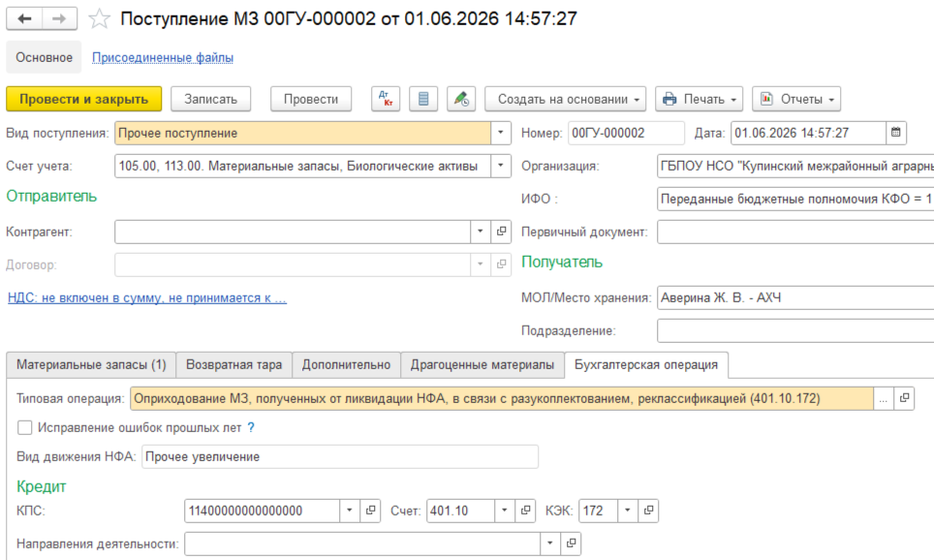Click the Вид движения НФА field
Viewport: 934px width, 560px height.
pyautogui.click(x=339, y=456)
